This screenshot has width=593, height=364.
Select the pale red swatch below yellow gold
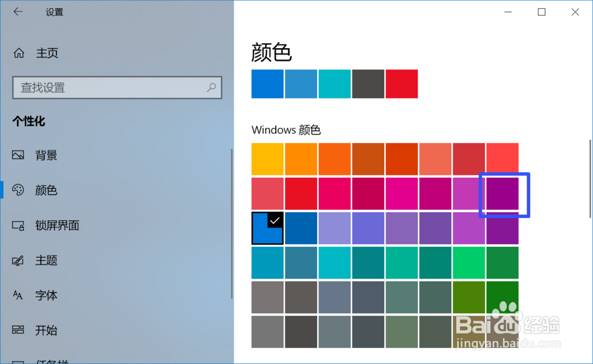267,193
